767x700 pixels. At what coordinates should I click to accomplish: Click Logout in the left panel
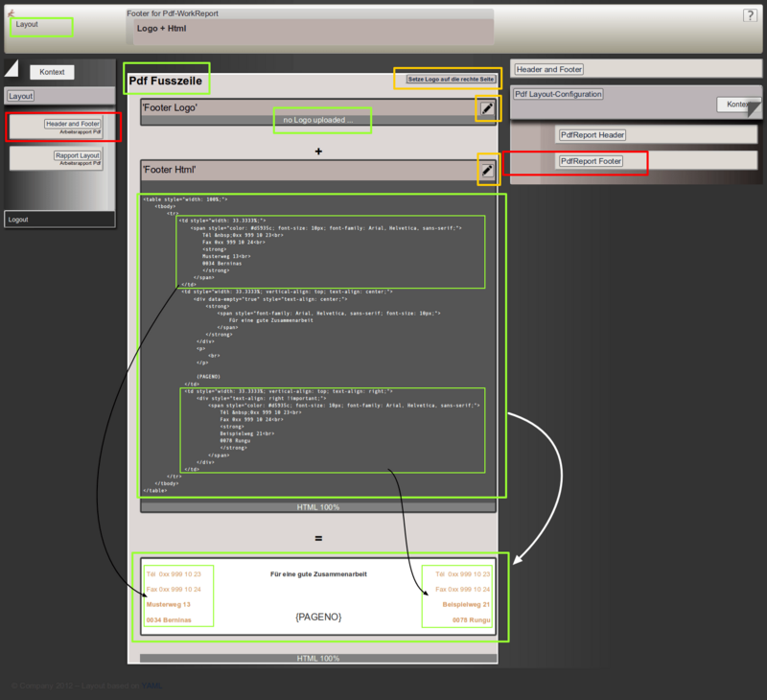point(19,220)
